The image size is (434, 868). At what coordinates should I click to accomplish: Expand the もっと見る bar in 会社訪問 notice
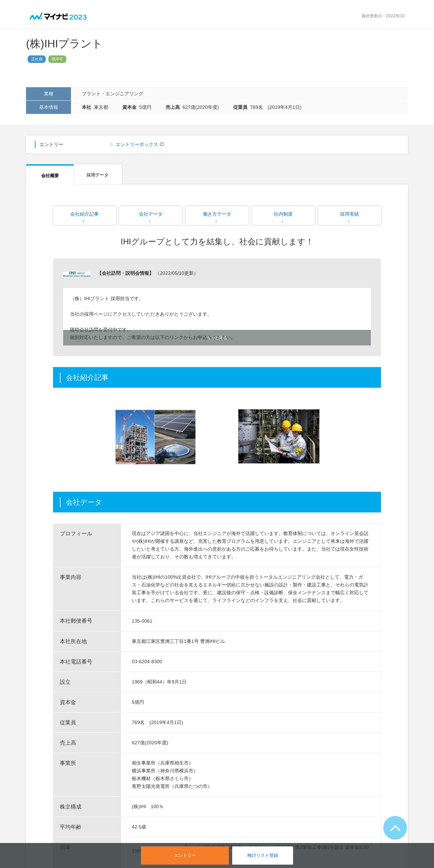click(x=217, y=338)
